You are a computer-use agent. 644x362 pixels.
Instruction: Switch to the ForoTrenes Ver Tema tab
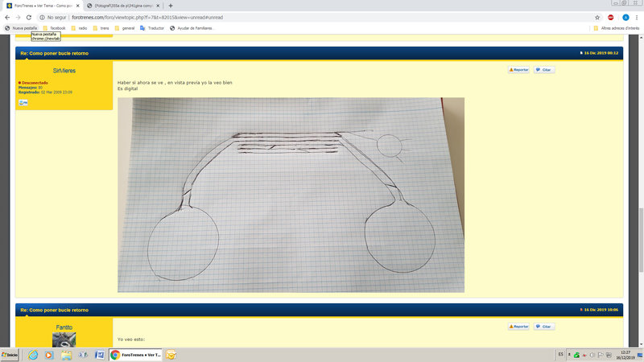point(43,6)
